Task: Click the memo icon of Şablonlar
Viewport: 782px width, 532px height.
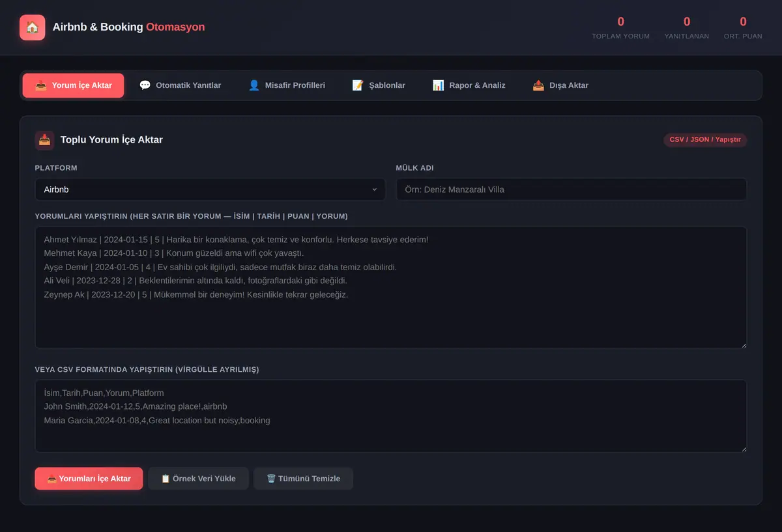Action: click(x=358, y=85)
